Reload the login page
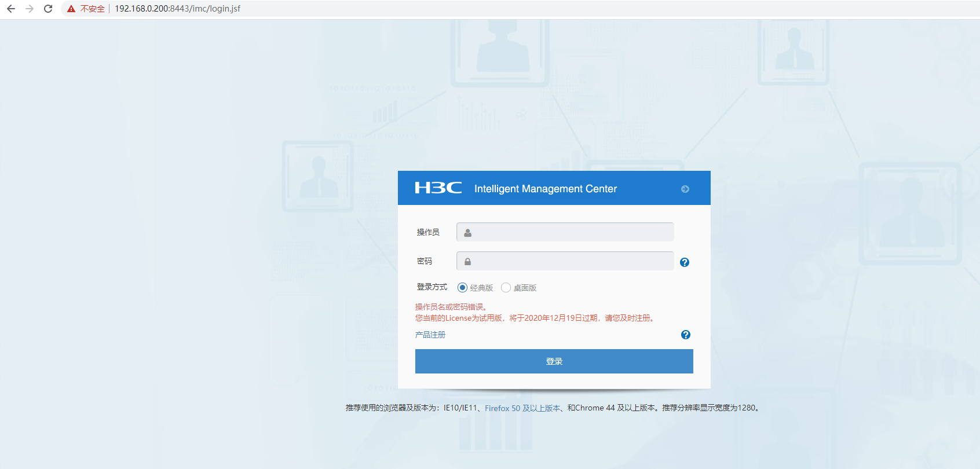The height and width of the screenshot is (469, 980). tap(48, 9)
